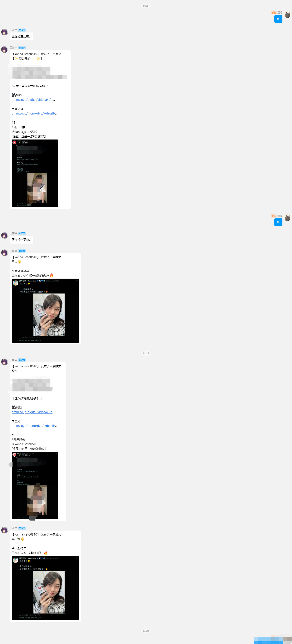Click the 管理员 badge above the 预约开放中 message
Viewport: 292px width, 644px height.
(22, 47)
